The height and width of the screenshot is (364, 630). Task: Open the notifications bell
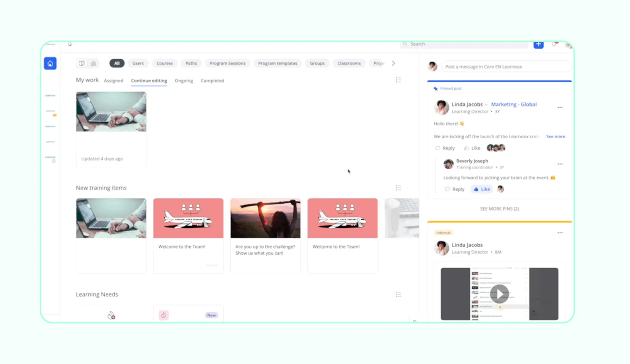coord(554,44)
